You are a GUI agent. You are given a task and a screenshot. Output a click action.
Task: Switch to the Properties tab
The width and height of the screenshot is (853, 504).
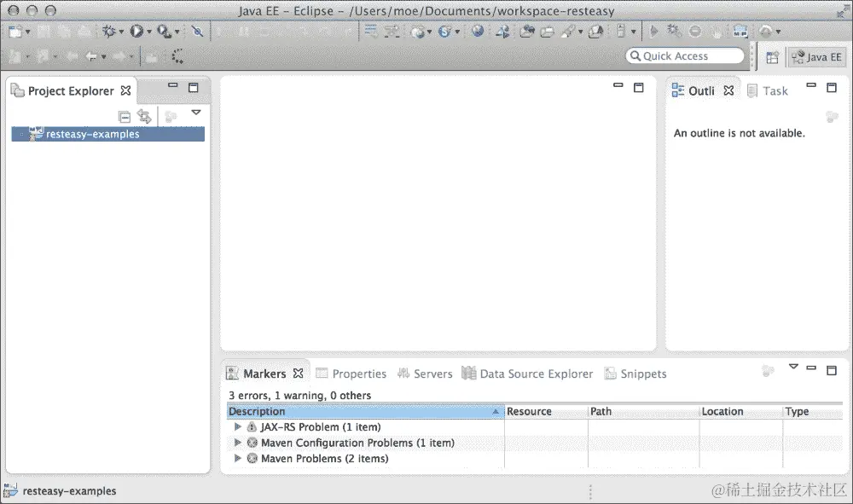pos(351,374)
